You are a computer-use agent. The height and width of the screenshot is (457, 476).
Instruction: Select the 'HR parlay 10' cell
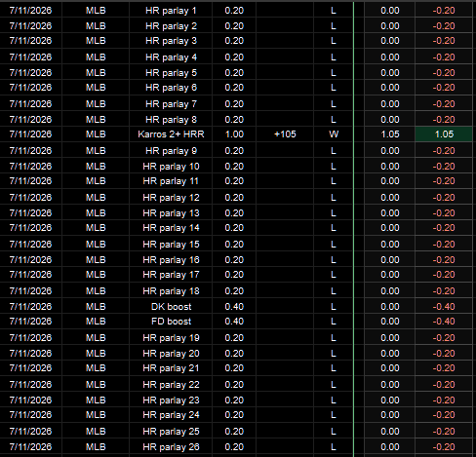[x=171, y=167]
